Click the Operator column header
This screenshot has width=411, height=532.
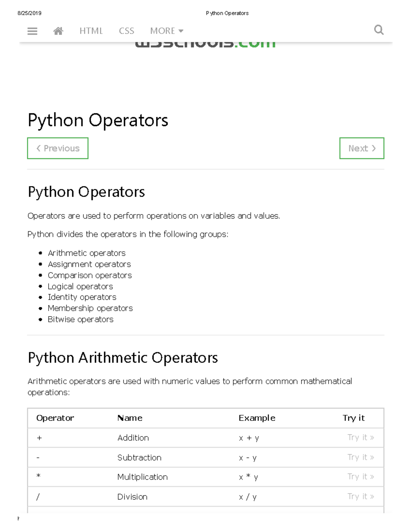[55, 418]
